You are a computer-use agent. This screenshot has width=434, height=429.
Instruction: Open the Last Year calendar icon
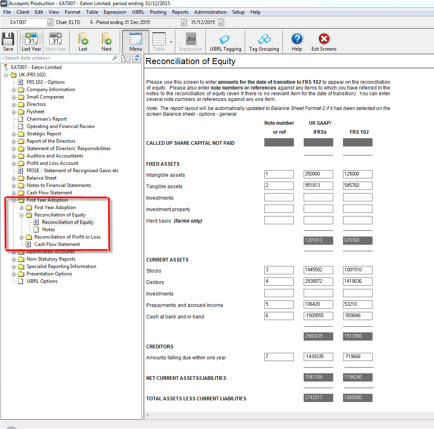click(31, 41)
